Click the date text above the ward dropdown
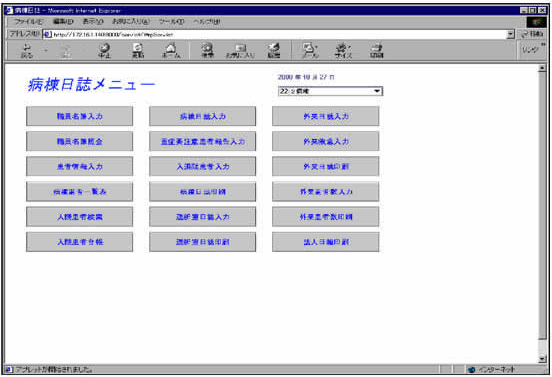This screenshot has width=552, height=377. pos(306,77)
